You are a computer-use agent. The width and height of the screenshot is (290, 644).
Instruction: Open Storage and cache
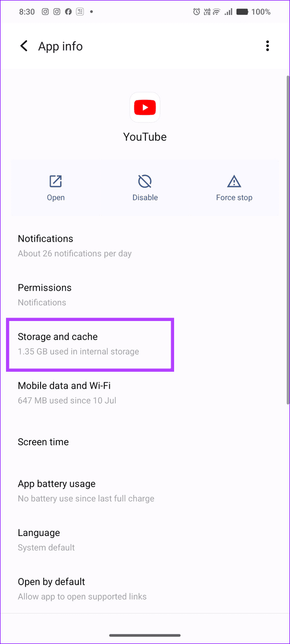pos(145,344)
